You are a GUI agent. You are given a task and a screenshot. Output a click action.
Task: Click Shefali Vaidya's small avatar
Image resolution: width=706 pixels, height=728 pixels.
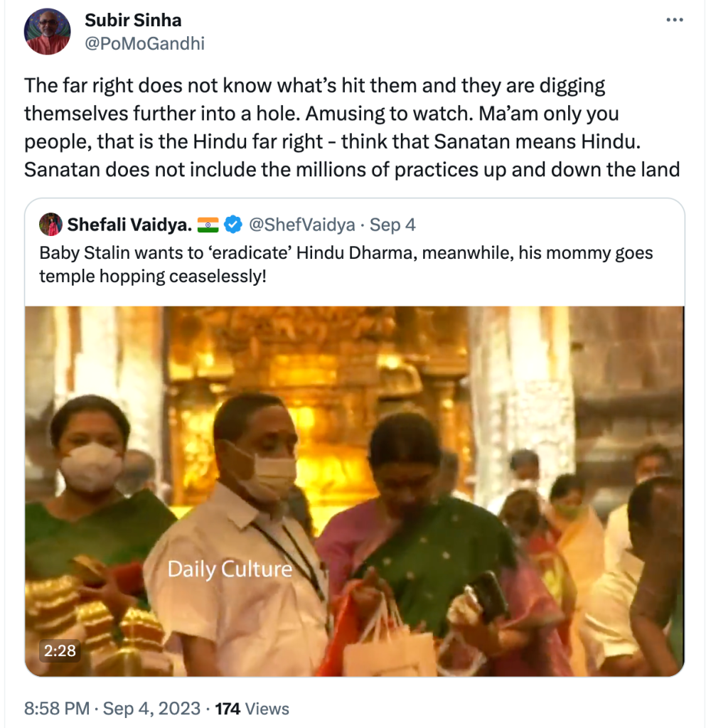click(50, 225)
